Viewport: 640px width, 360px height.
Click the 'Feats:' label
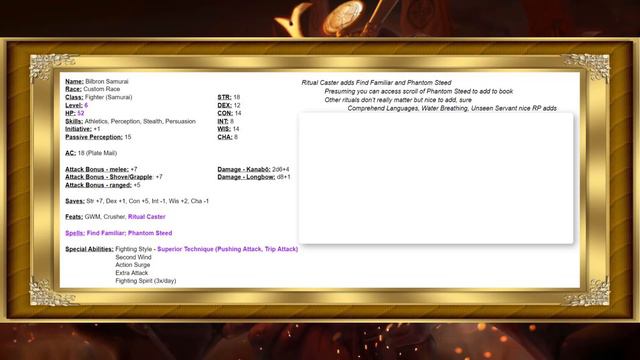74,217
